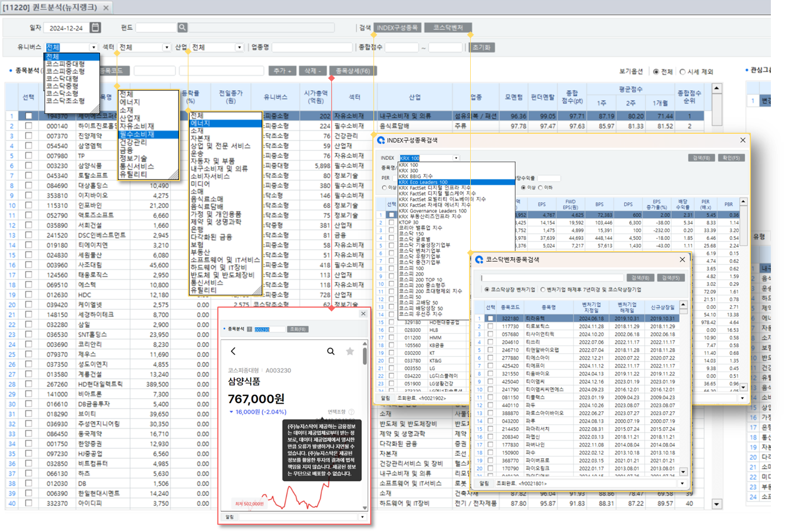Open the INDEX dropdown showing KRX 100

click(x=456, y=158)
